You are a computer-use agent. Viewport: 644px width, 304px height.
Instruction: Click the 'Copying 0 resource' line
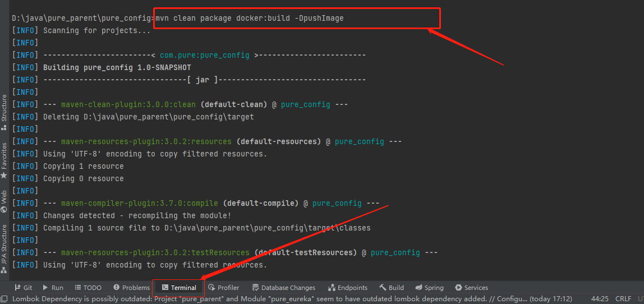(x=84, y=178)
